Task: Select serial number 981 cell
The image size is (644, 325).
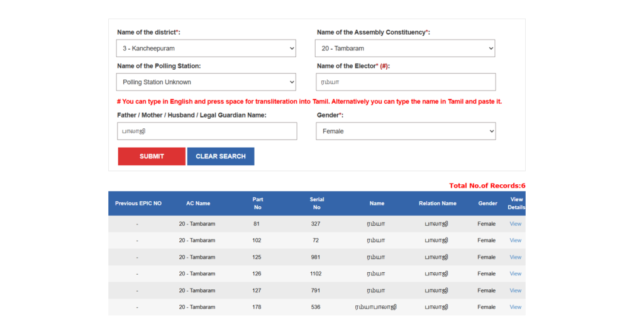Action: 316,257
